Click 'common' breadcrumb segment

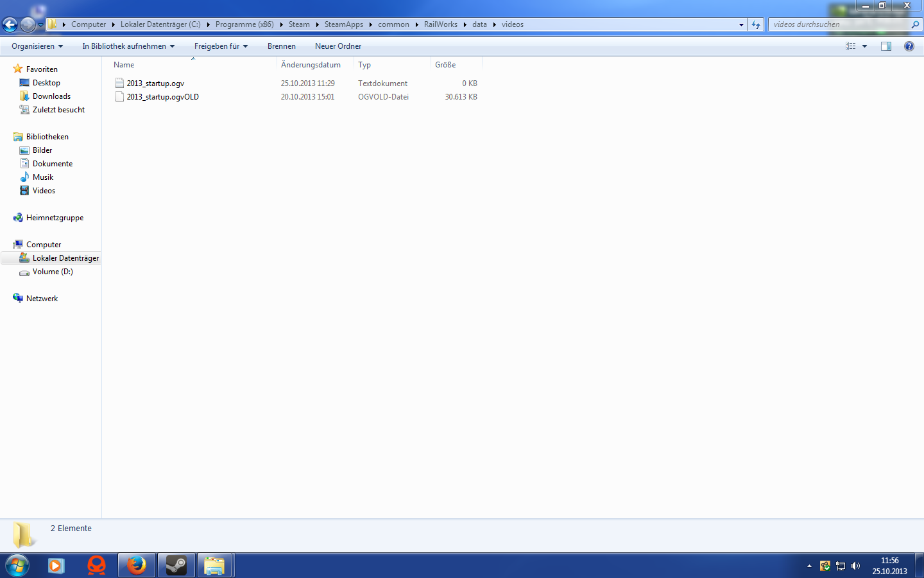pyautogui.click(x=393, y=24)
